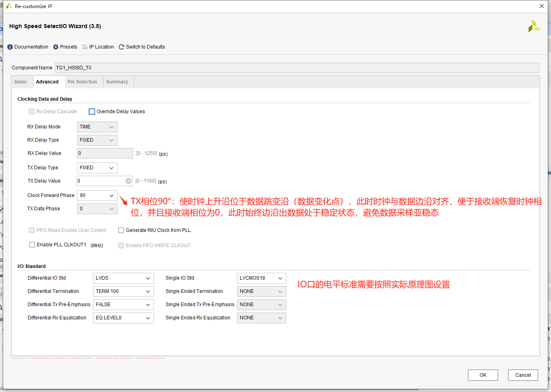Clear TX Delay Value with the X icon

point(128,181)
